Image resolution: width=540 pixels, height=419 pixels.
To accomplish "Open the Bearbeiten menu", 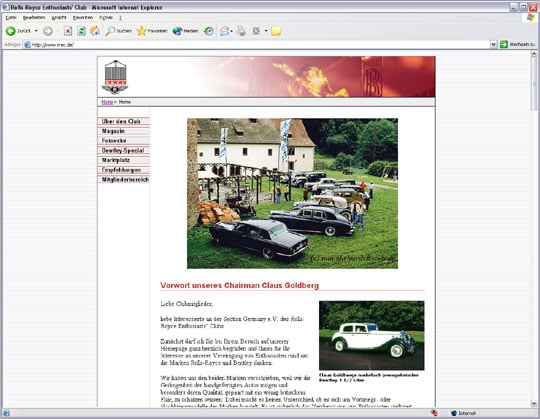I will [34, 18].
